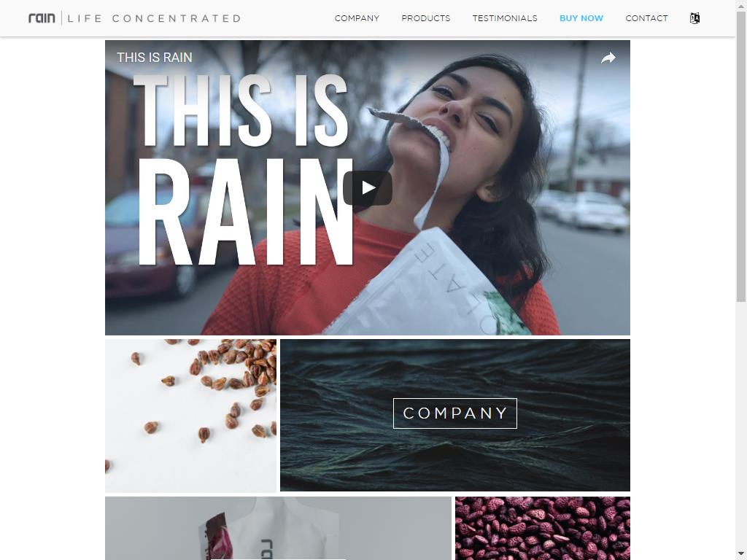
Task: Click the scrollbar up arrow
Action: point(741,4)
